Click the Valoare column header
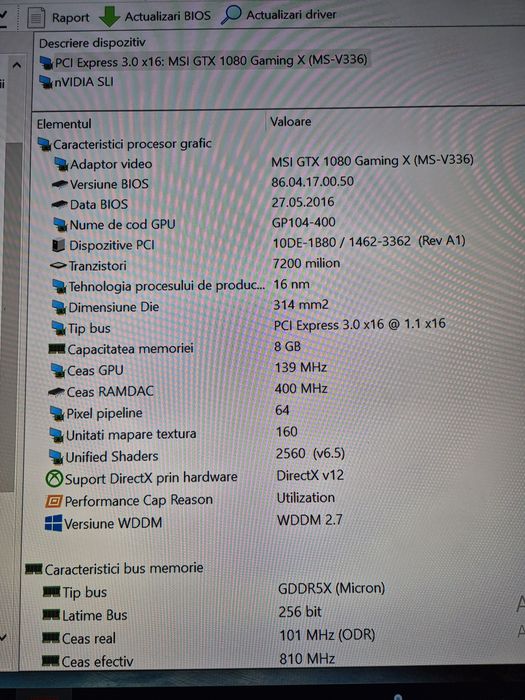 pyautogui.click(x=291, y=121)
